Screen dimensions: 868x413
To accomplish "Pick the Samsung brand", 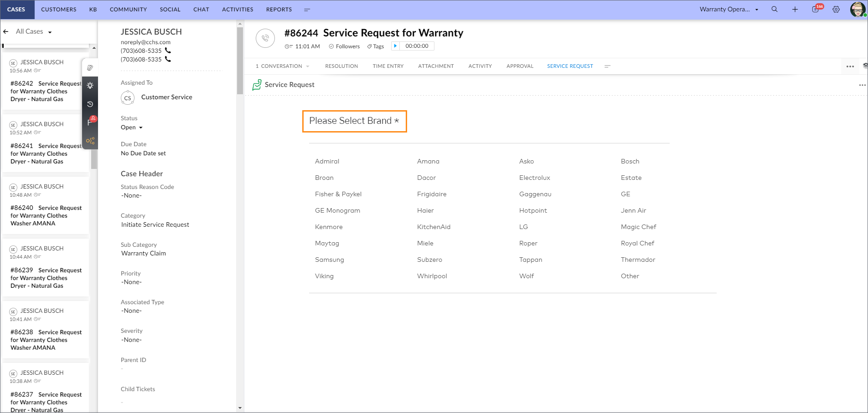I will pos(329,260).
